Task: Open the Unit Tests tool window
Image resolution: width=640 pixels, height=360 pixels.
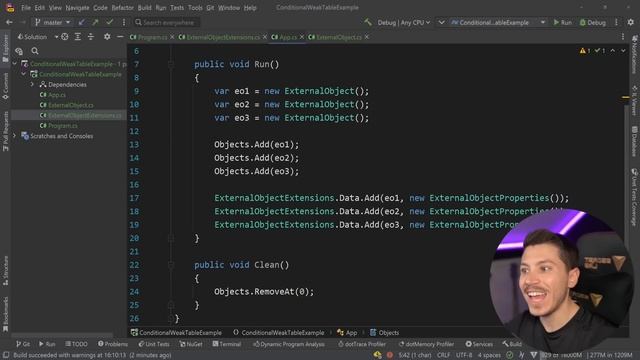Action: click(154, 344)
